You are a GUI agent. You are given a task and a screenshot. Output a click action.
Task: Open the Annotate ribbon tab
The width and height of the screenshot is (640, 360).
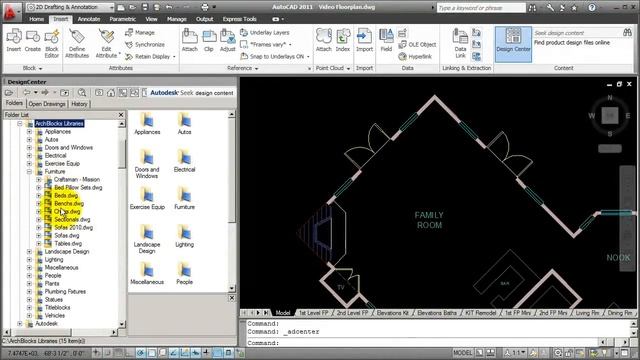89,19
